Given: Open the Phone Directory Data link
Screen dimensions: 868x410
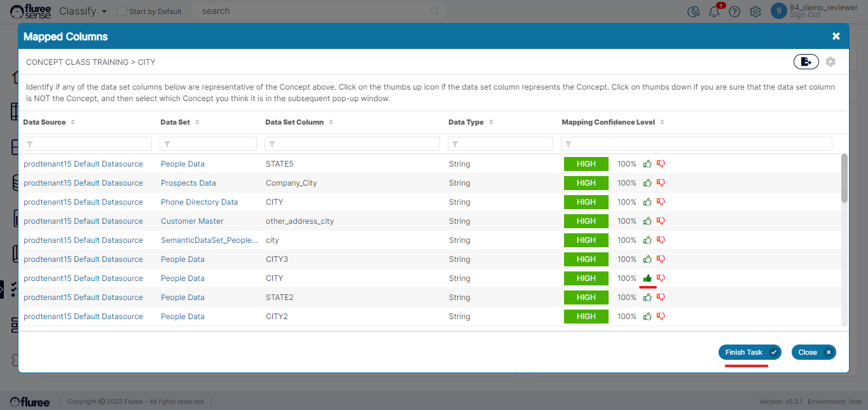Looking at the screenshot, I should pyautogui.click(x=199, y=202).
